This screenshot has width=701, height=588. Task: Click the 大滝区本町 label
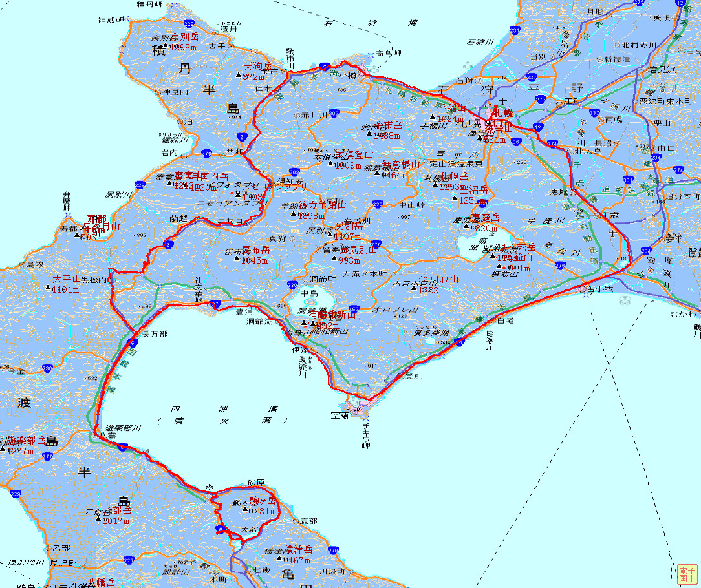pos(365,273)
